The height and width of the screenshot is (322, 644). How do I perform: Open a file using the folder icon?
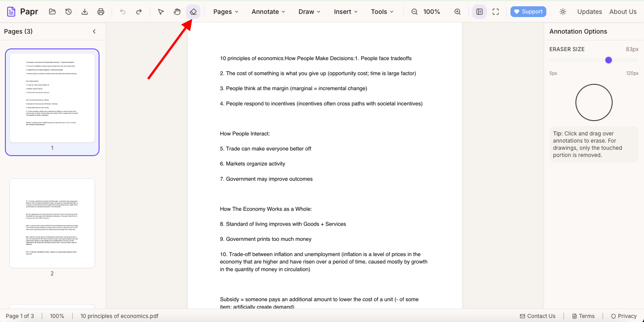52,12
